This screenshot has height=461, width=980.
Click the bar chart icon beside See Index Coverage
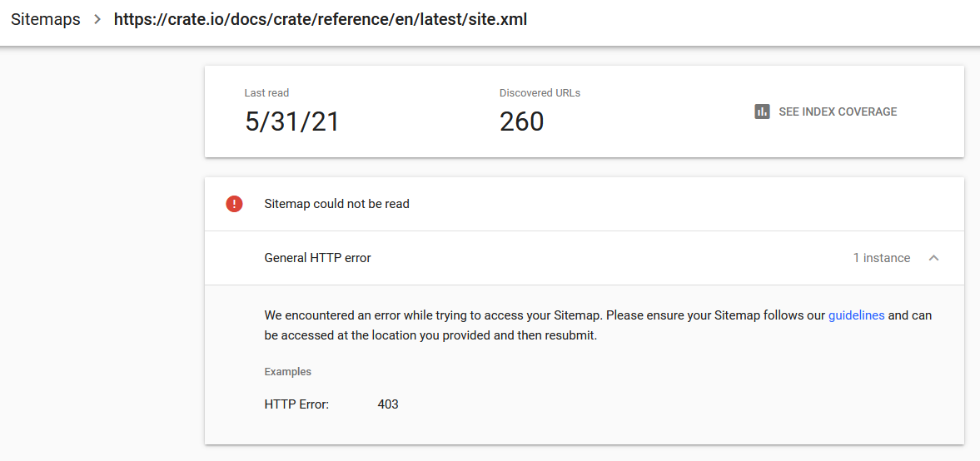[762, 112]
